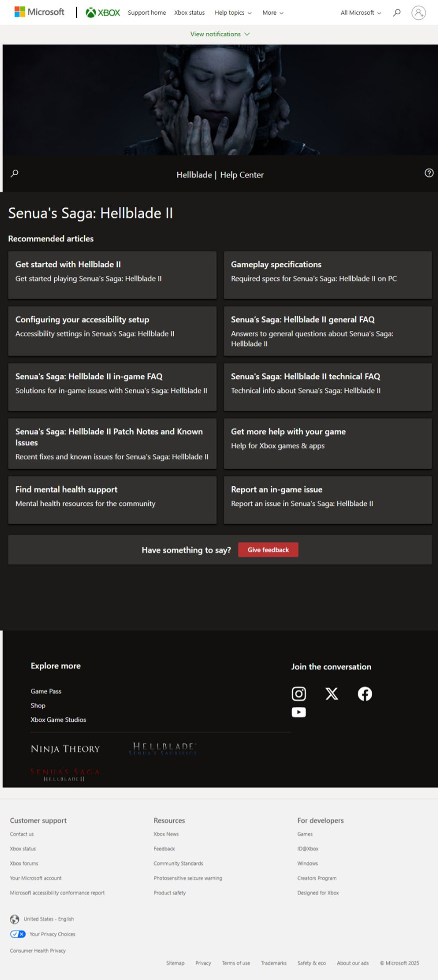Toggle Your Privacy Choices icon

pyautogui.click(x=17, y=934)
